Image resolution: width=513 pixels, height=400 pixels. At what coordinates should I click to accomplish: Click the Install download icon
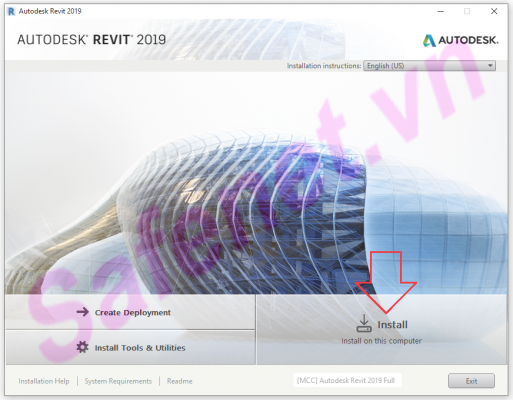tap(364, 323)
